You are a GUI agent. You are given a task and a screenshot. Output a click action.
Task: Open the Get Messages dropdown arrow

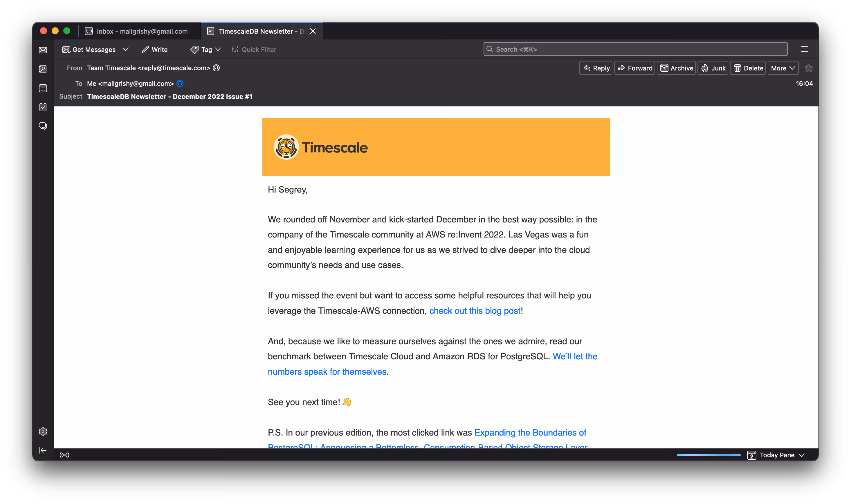tap(126, 49)
